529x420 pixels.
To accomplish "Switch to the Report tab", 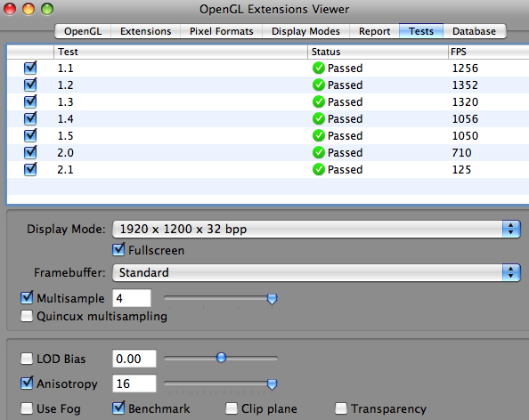I will pos(374,31).
